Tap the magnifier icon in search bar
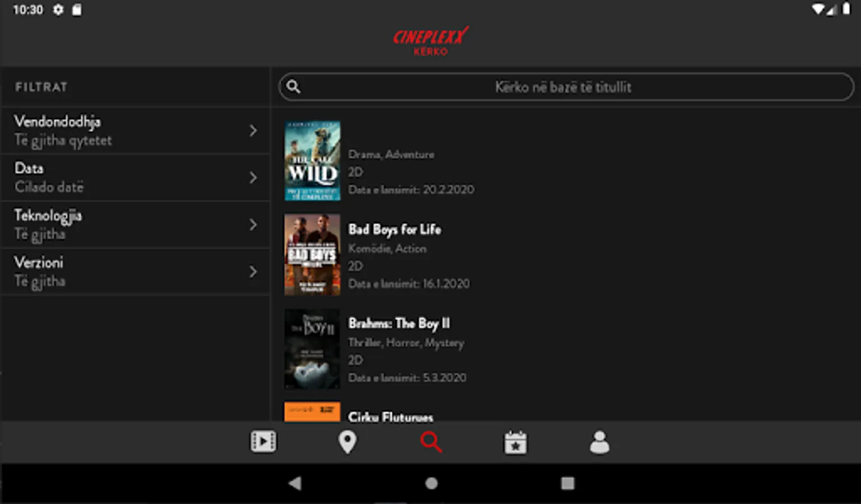The width and height of the screenshot is (861, 504). click(293, 87)
